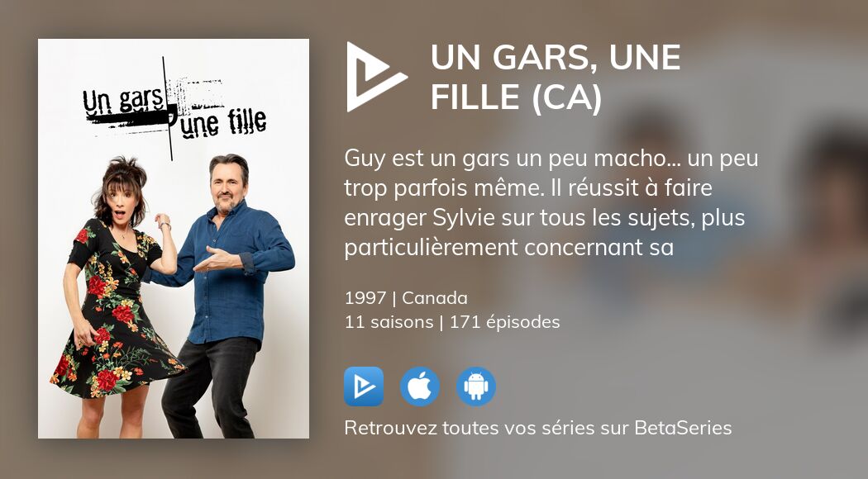Click the woman in floral dress on poster
Screen dimensions: 868x479
tap(117, 297)
